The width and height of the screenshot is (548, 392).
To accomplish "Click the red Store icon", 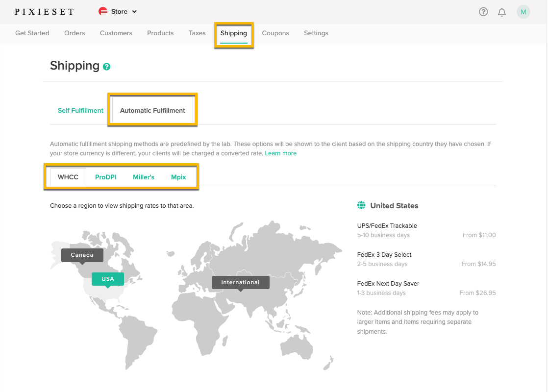I will [103, 12].
